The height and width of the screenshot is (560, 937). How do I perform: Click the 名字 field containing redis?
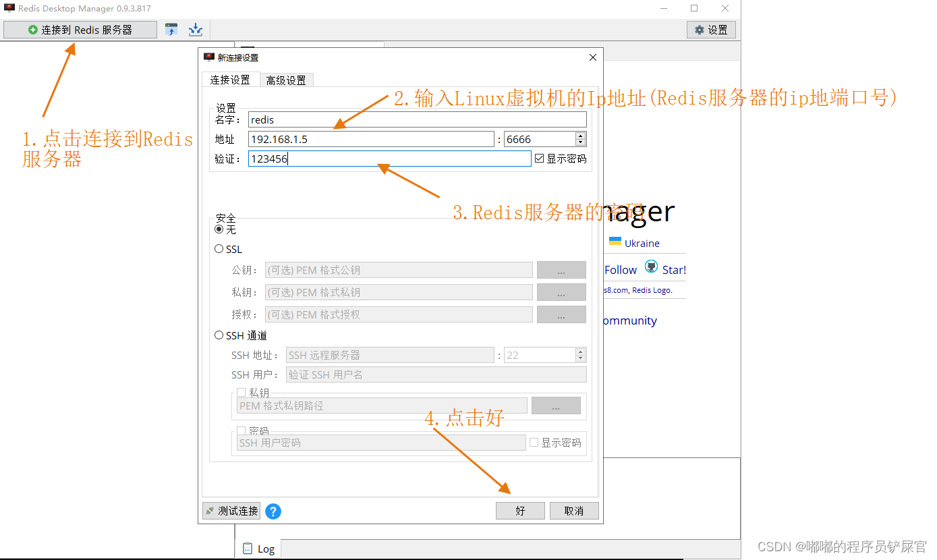pyautogui.click(x=418, y=119)
